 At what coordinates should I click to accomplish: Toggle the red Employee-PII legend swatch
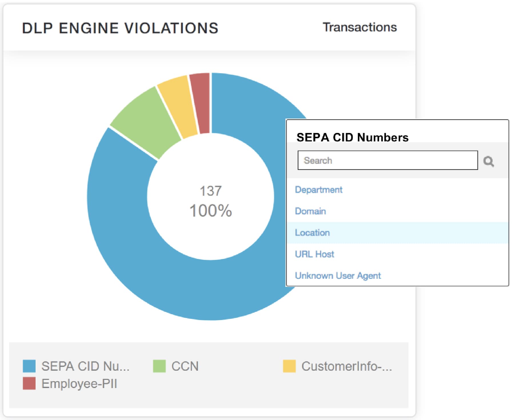[x=29, y=383]
